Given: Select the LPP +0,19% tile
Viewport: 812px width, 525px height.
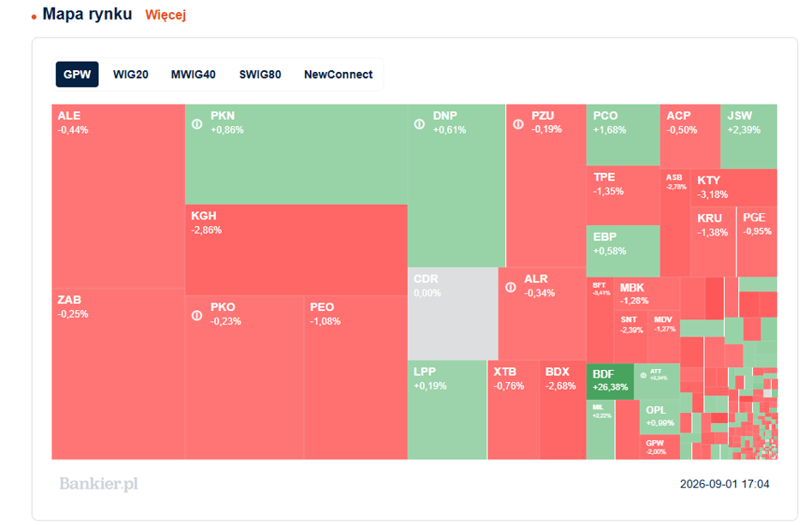Looking at the screenshot, I should (447, 410).
